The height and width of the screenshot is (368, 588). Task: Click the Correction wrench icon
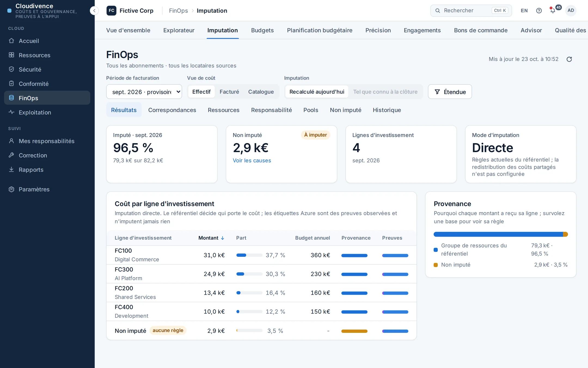tap(11, 155)
